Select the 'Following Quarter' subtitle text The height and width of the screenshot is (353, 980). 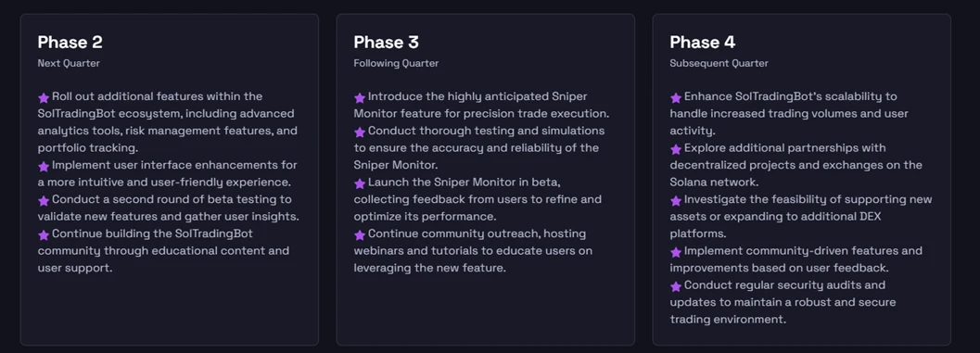coord(396,63)
